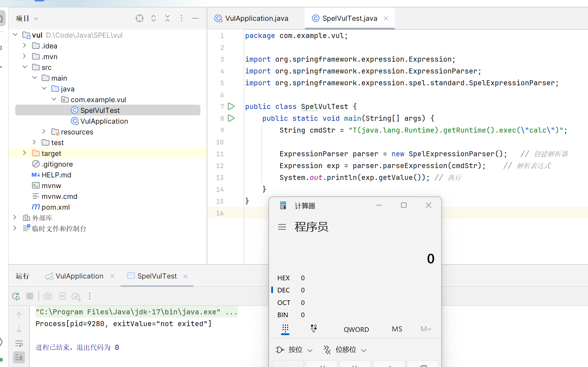Stop the running process button
Viewport: 588px width, 367px height.
(x=30, y=296)
